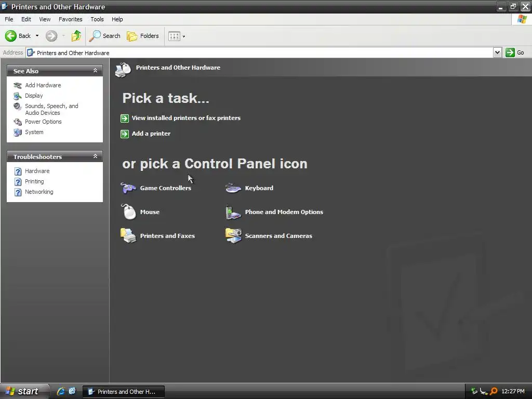Toggle the Folders pane button
532x399 pixels.
pos(143,36)
